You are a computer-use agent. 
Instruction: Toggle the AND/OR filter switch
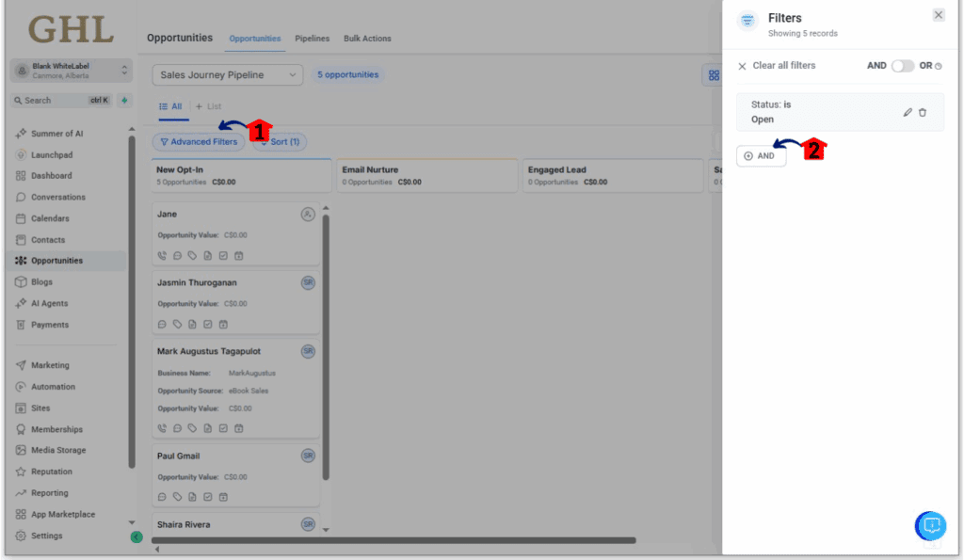coord(903,66)
